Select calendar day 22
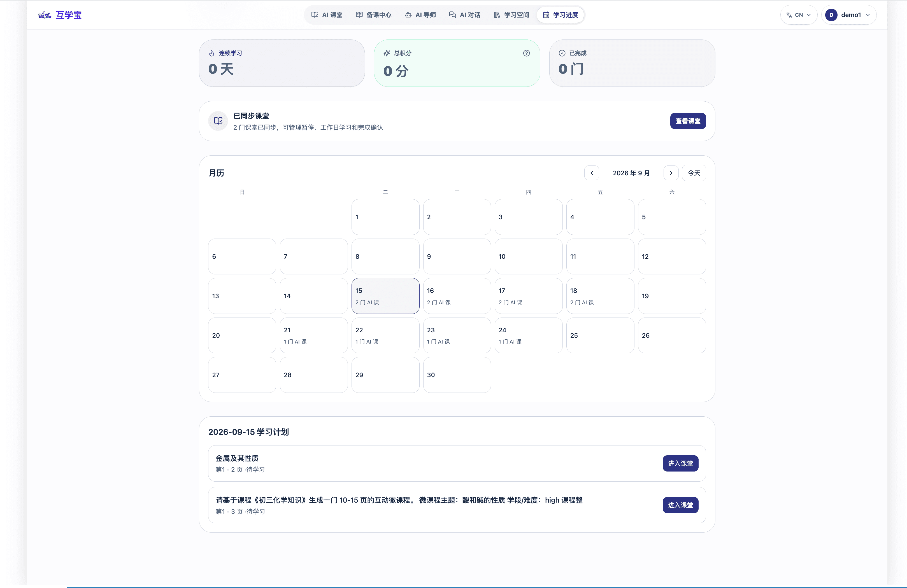The height and width of the screenshot is (588, 907). 385,335
